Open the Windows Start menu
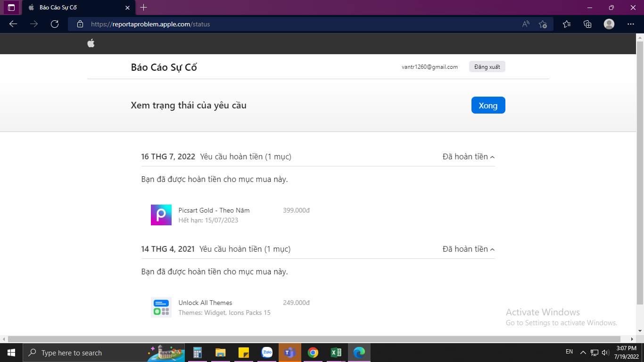 (x=11, y=353)
